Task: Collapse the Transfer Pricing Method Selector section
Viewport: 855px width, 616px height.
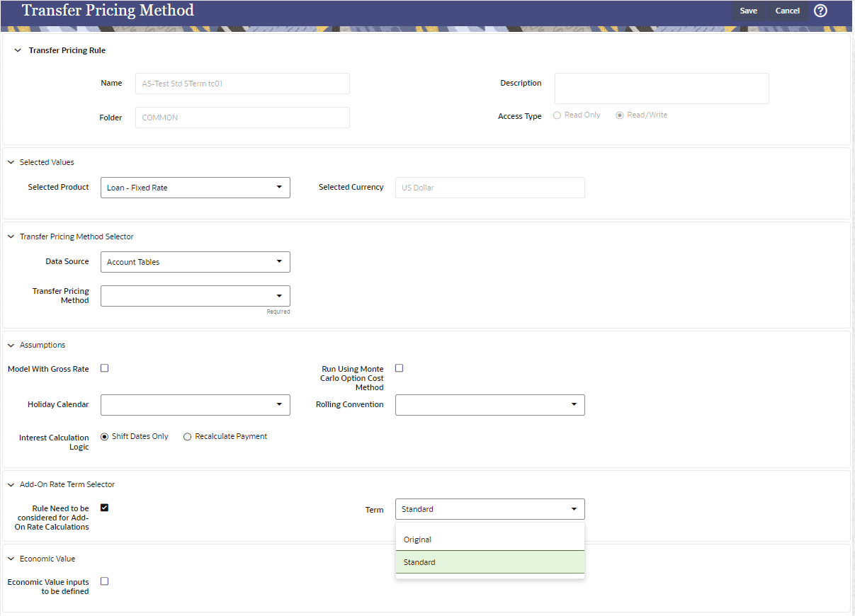Action: point(11,236)
